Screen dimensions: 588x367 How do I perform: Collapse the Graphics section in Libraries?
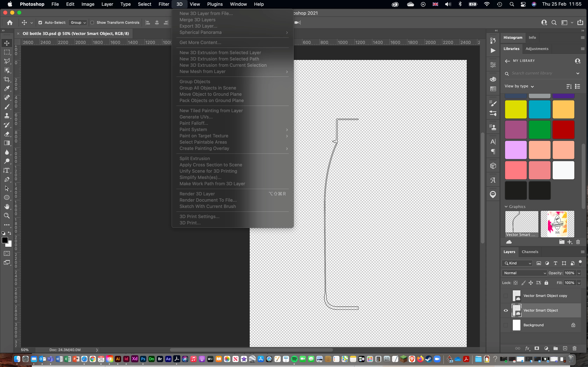[506, 207]
